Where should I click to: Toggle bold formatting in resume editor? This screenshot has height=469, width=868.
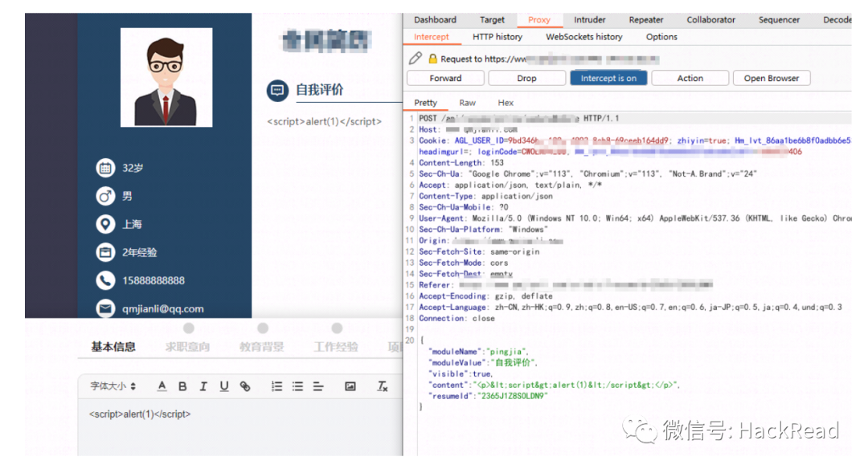point(182,386)
